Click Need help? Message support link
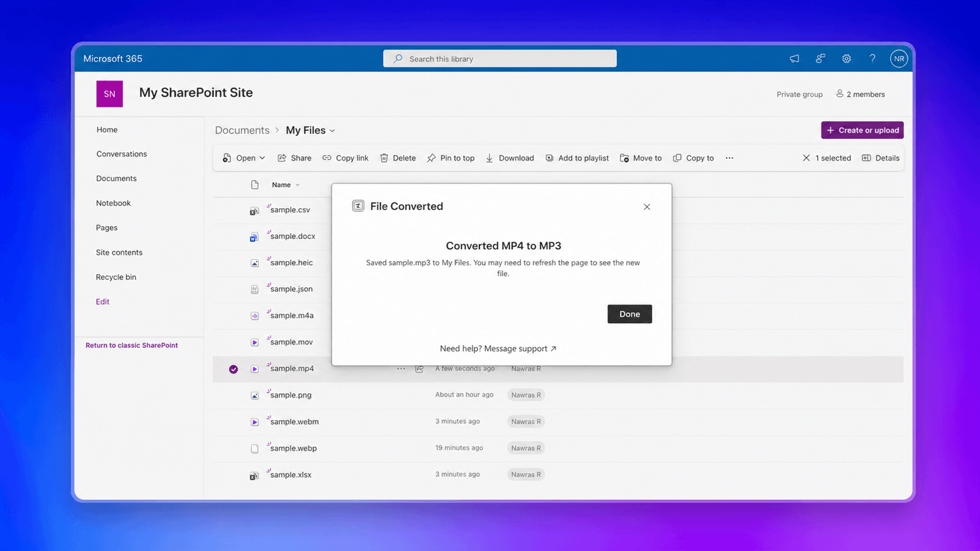This screenshot has height=551, width=980. (x=498, y=349)
